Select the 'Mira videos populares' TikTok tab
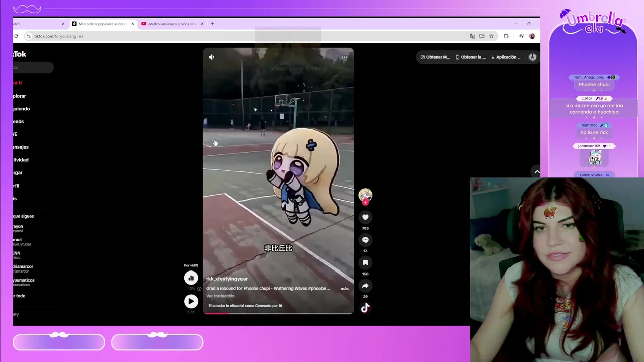644x362 pixels. [103, 24]
